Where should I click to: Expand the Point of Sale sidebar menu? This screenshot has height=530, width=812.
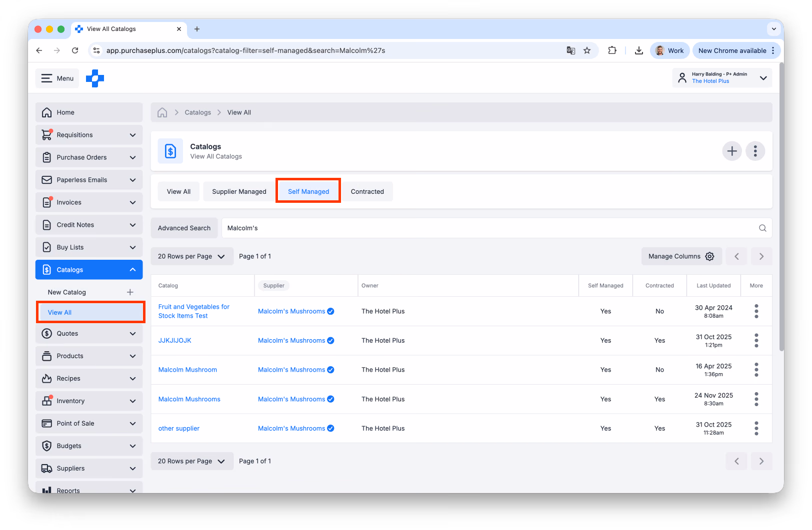coord(89,424)
